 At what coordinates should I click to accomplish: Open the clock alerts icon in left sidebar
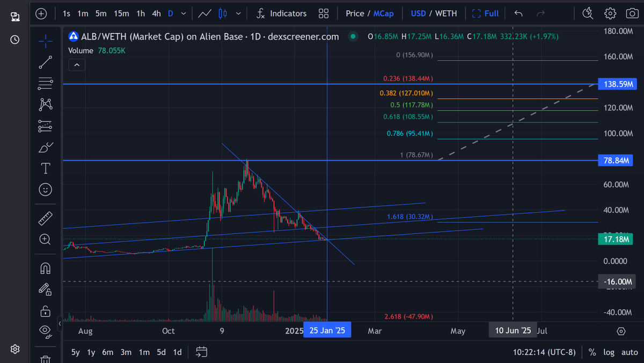pyautogui.click(x=15, y=39)
